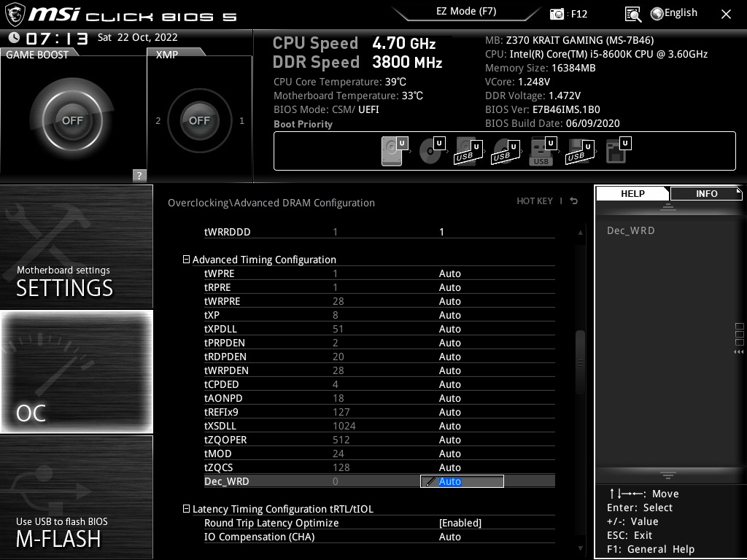The width and height of the screenshot is (747, 560).
Task: Click the help panel bottom grip handle
Action: pyautogui.click(x=668, y=475)
